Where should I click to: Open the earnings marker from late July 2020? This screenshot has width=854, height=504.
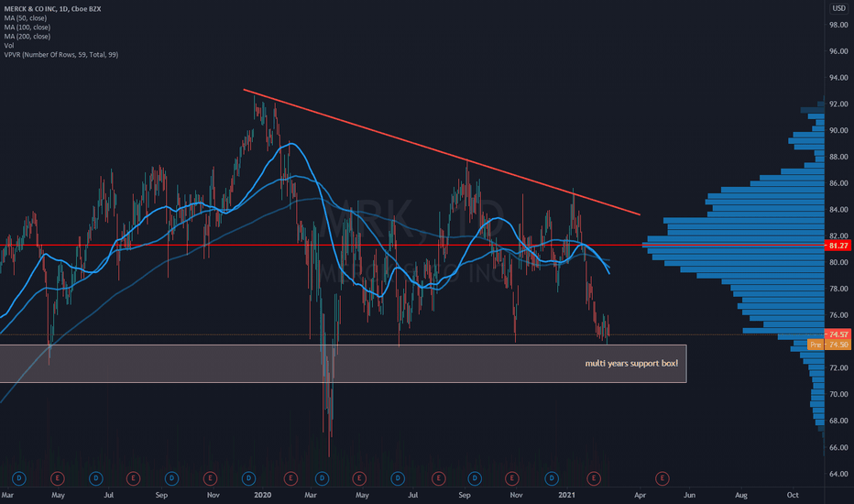pyautogui.click(x=438, y=478)
